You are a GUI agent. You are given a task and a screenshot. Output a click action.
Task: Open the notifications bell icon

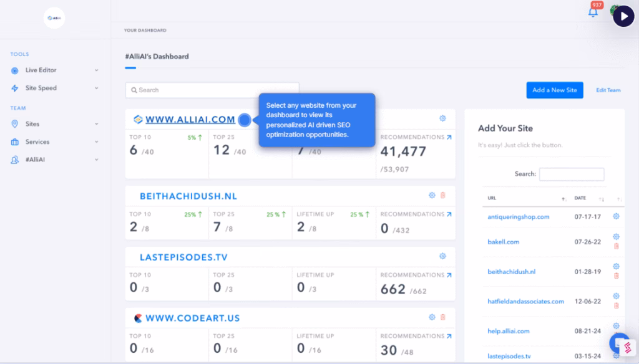click(x=593, y=13)
